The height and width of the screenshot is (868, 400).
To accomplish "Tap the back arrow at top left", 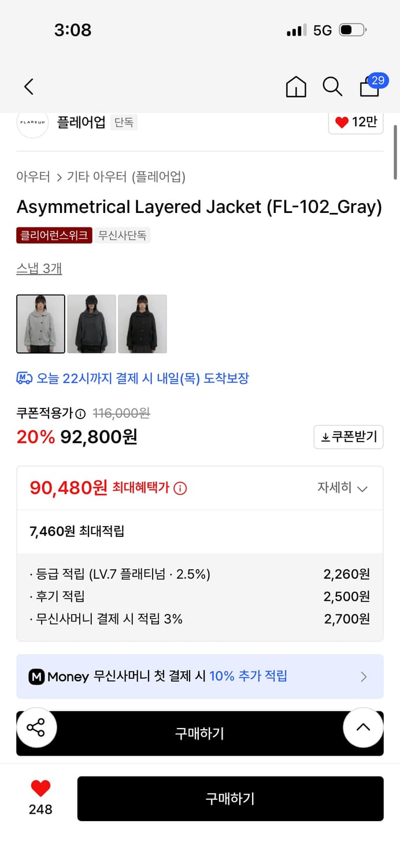I will (28, 86).
